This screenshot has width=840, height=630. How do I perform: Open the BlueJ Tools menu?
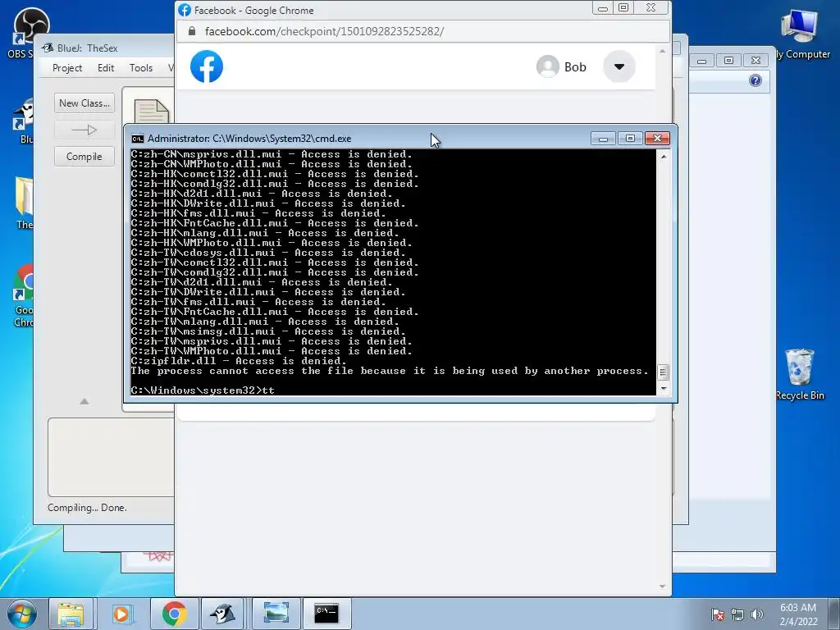141,68
